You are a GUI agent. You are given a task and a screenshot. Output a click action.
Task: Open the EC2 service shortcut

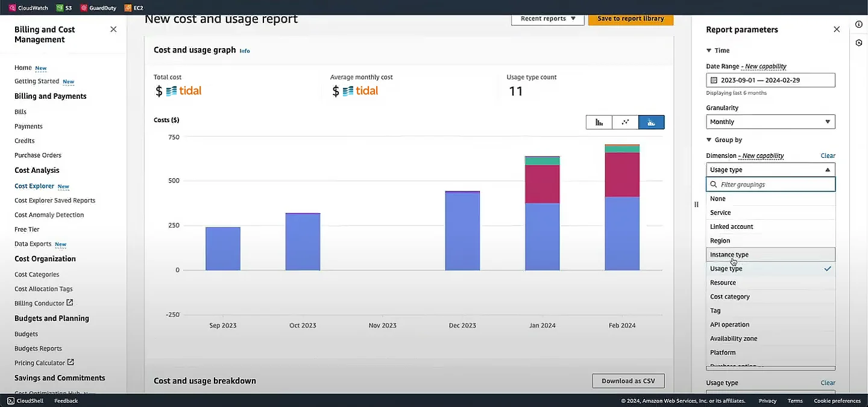click(134, 8)
